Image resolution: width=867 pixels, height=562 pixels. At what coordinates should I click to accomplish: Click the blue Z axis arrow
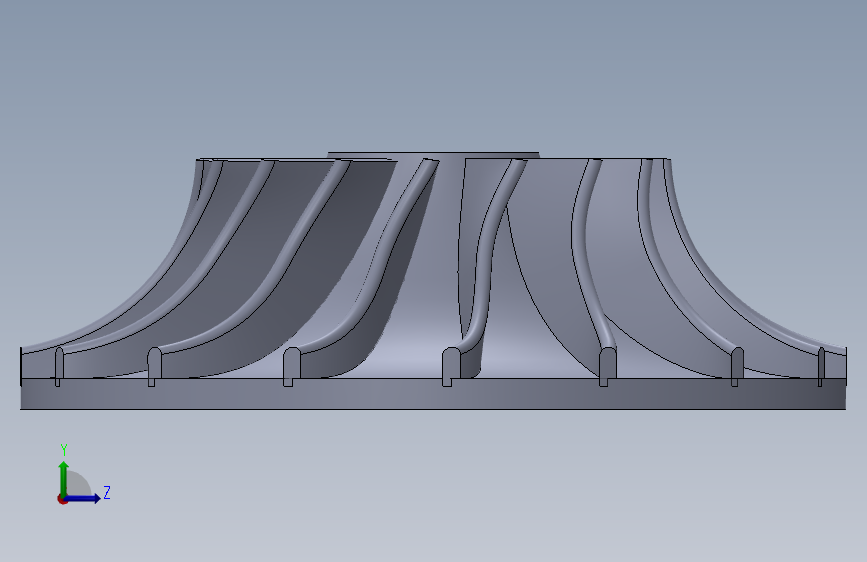(83, 498)
